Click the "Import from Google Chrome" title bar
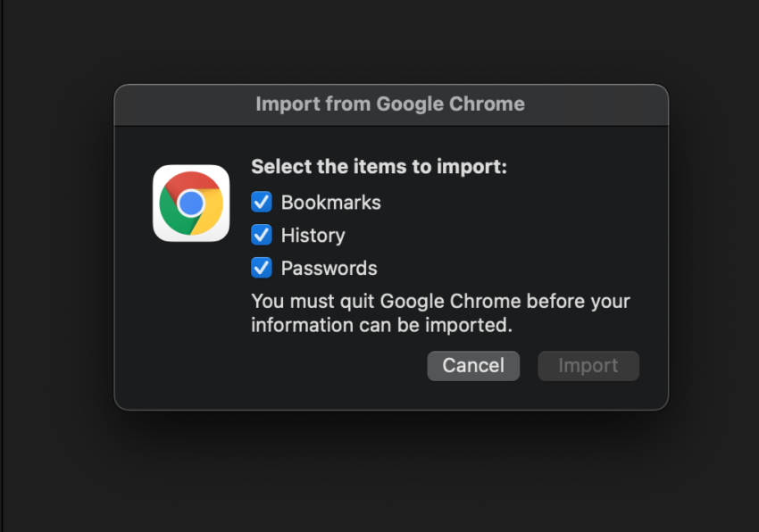 (390, 104)
